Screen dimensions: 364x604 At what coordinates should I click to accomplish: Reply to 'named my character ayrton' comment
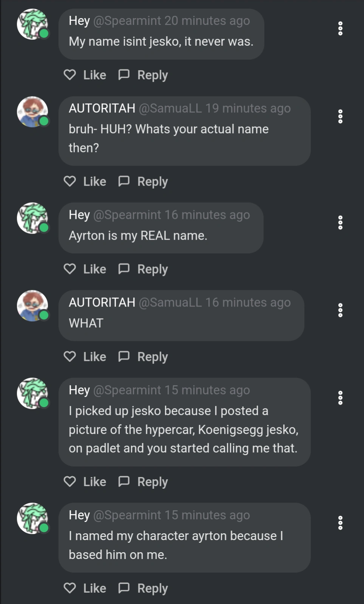[x=144, y=588]
